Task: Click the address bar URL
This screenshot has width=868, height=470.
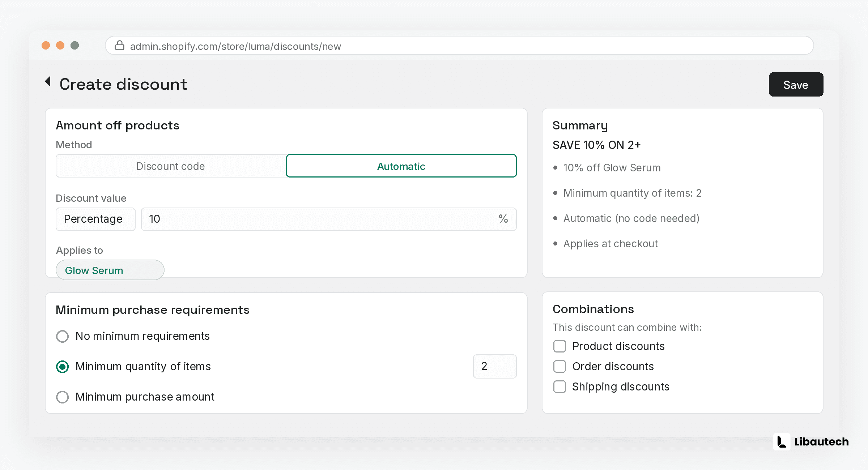Action: point(235,46)
